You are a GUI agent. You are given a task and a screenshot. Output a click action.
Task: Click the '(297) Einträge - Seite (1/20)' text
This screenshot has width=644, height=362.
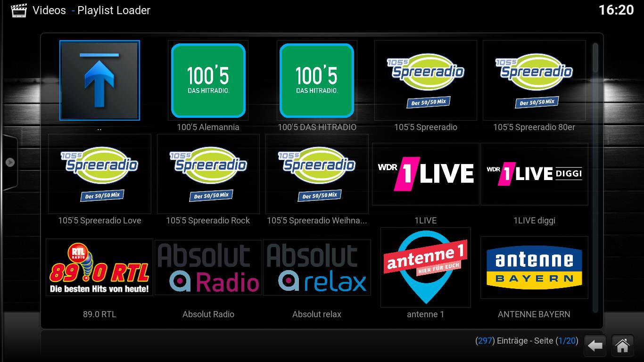click(527, 341)
